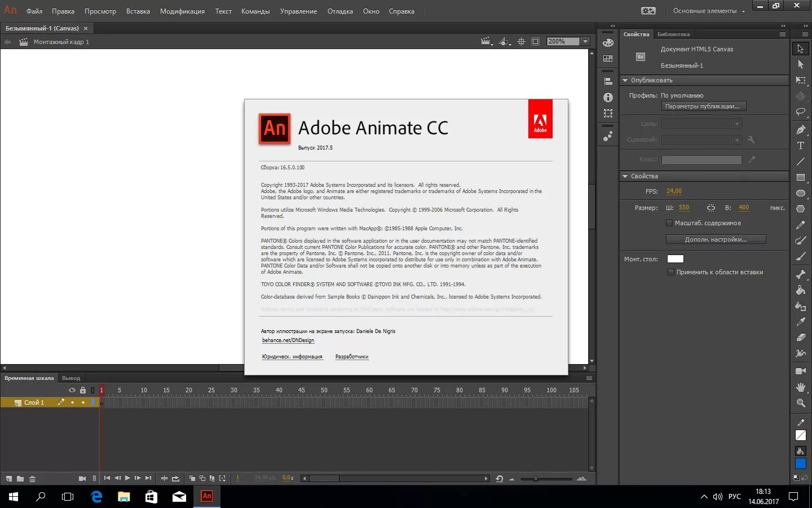Select the Free Transform tool
The height and width of the screenshot is (508, 812).
pyautogui.click(x=801, y=80)
